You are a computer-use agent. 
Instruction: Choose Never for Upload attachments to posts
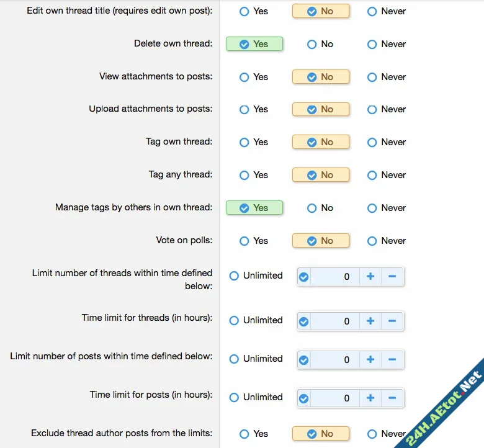372,109
